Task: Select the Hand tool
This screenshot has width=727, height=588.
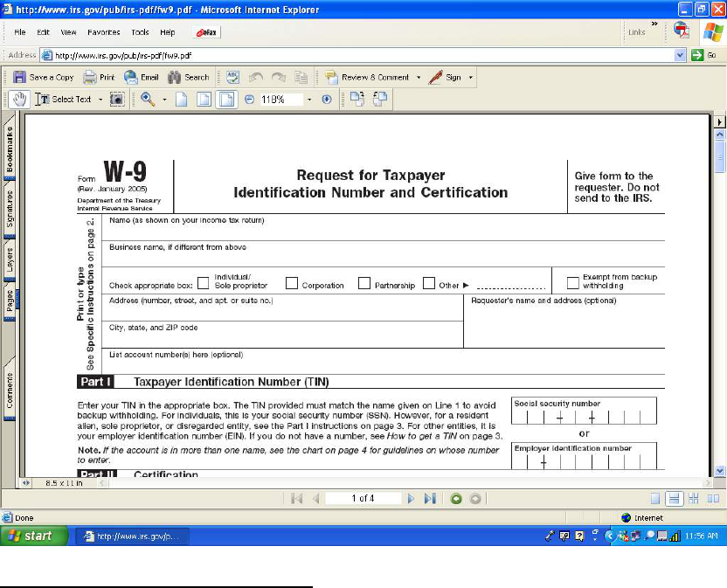Action: tap(19, 100)
